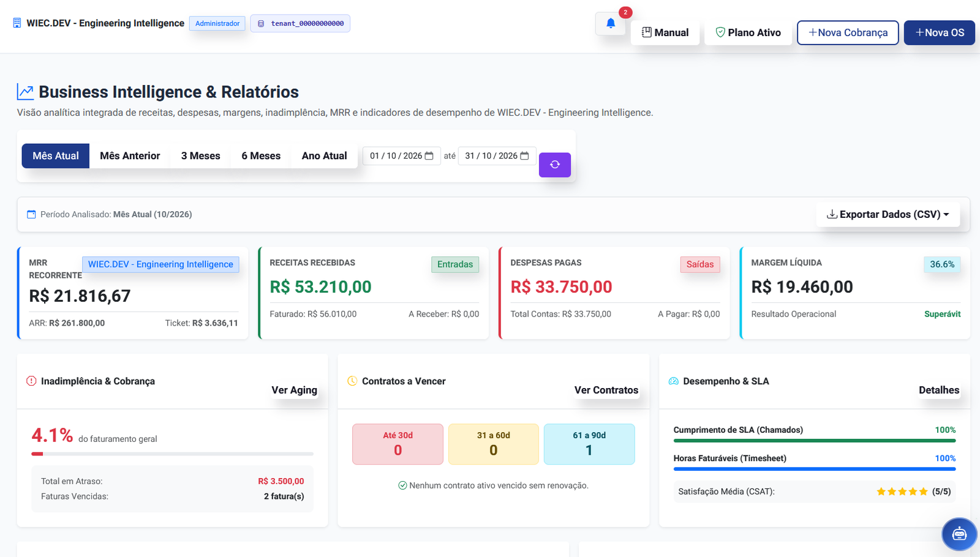
Task: Click the tenant_00000000000 badge
Action: tap(300, 23)
